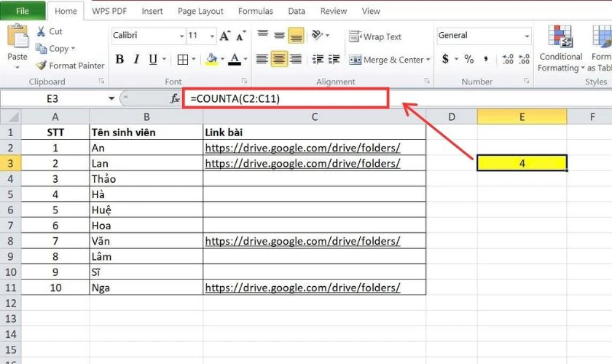Select the Format Painter brush
The image size is (612, 364).
[x=41, y=65]
